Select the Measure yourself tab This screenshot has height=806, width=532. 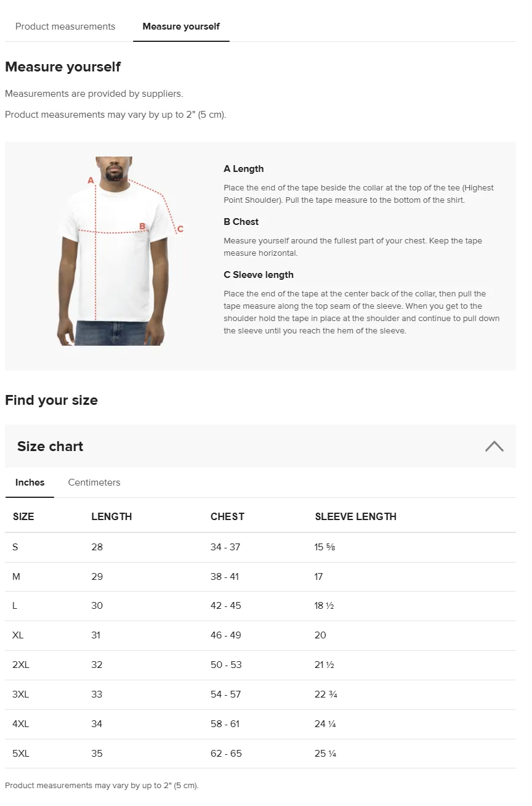(x=181, y=26)
